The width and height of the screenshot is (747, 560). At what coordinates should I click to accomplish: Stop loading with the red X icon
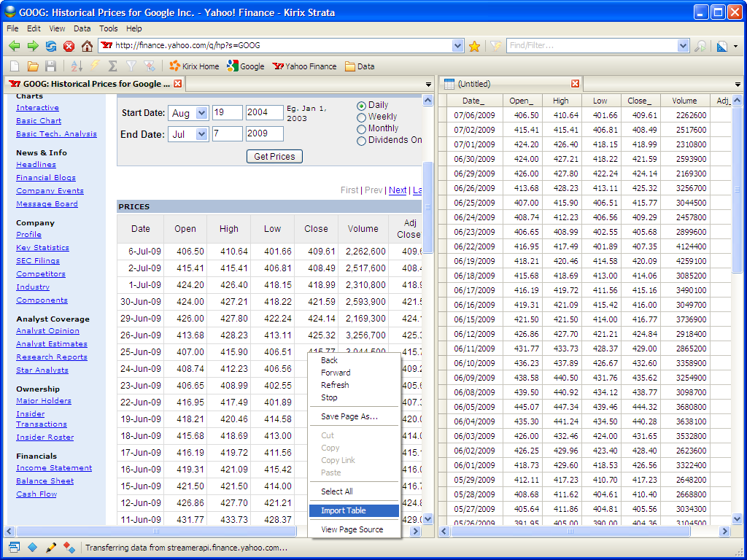point(69,46)
